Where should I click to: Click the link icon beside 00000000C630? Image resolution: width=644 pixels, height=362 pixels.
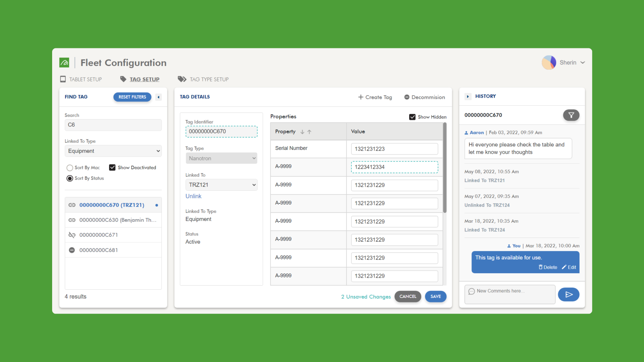point(72,220)
